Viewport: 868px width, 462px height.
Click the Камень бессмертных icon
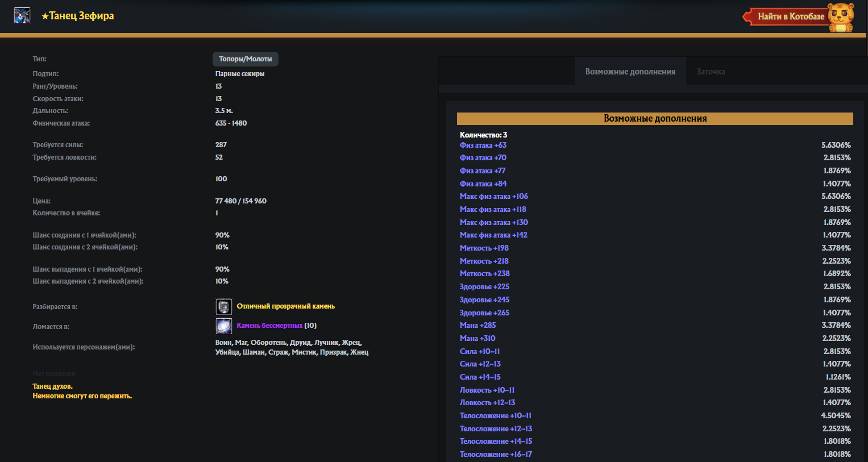[x=224, y=326]
